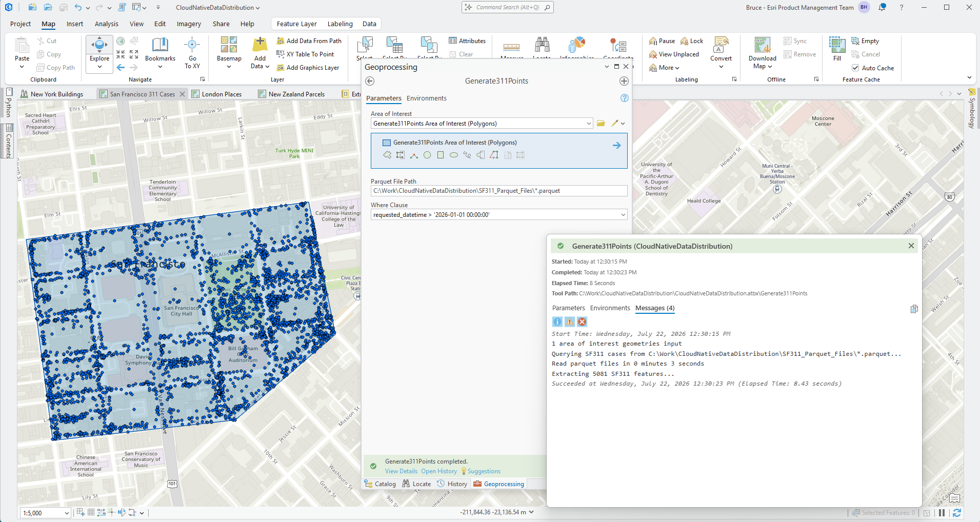980x522 pixels.
Task: Switch to the New York Buildings map tab
Action: click(x=52, y=94)
